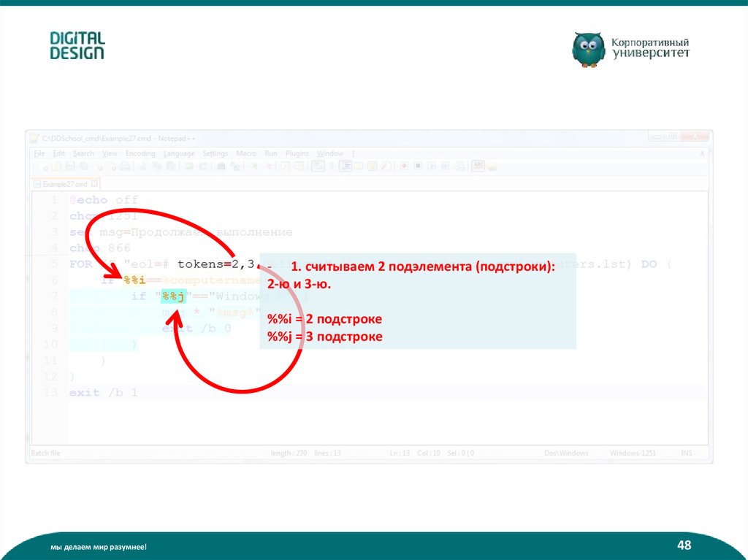This screenshot has width=748, height=560.
Task: Click 'length : 270' in status bar
Action: [x=289, y=453]
